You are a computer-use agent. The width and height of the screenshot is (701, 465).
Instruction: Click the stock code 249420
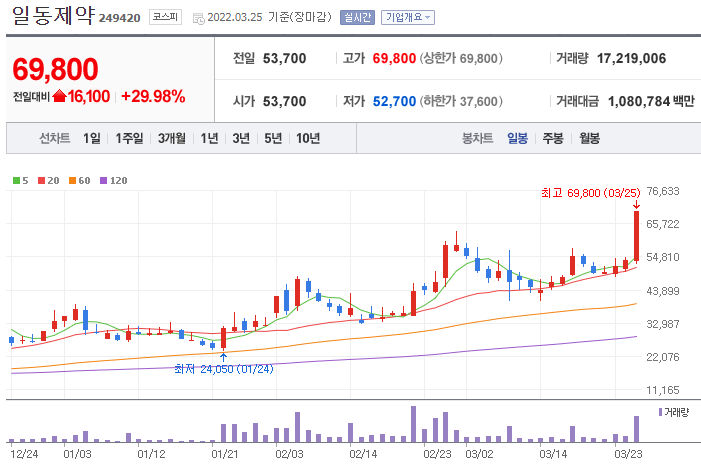119,18
